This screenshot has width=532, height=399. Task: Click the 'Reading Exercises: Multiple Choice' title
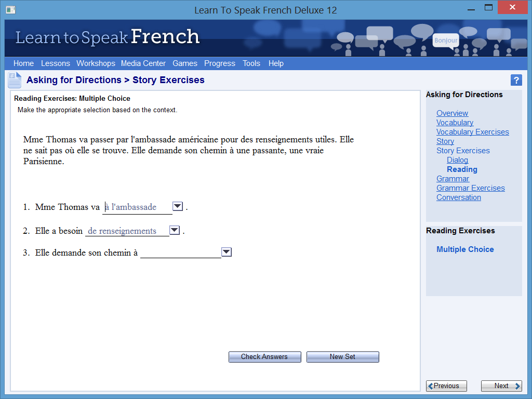pyautogui.click(x=72, y=98)
